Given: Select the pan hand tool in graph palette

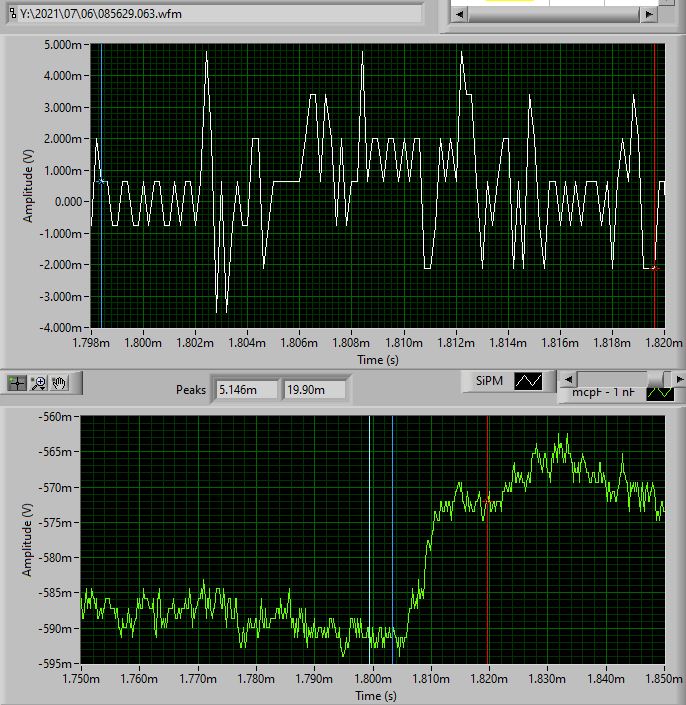Looking at the screenshot, I should pos(59,383).
